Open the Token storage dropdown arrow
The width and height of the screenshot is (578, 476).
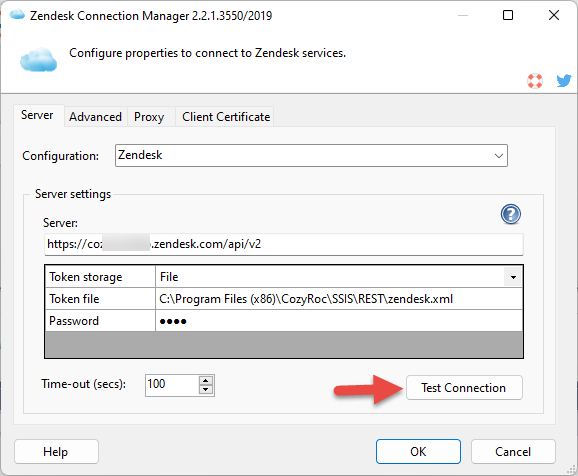(513, 277)
